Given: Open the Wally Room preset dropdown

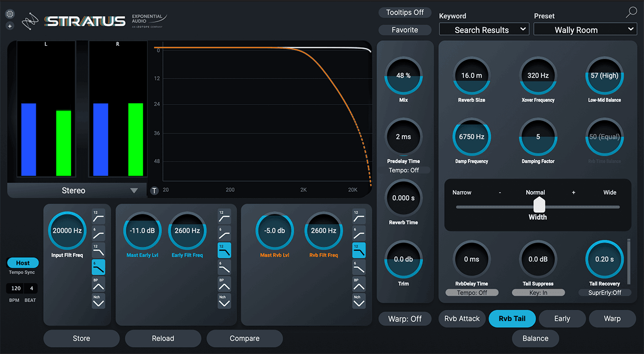Looking at the screenshot, I should pos(585,30).
